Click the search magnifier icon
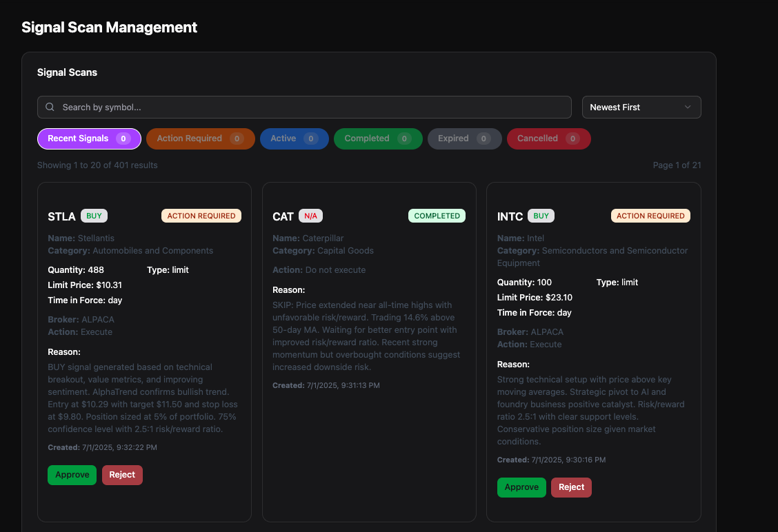Viewport: 778px width, 532px height. click(x=50, y=107)
